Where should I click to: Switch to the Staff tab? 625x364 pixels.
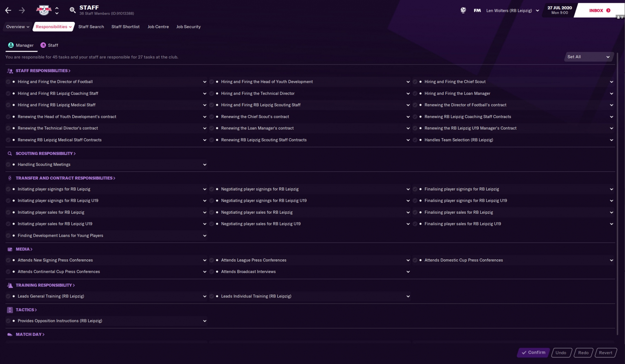tap(49, 45)
